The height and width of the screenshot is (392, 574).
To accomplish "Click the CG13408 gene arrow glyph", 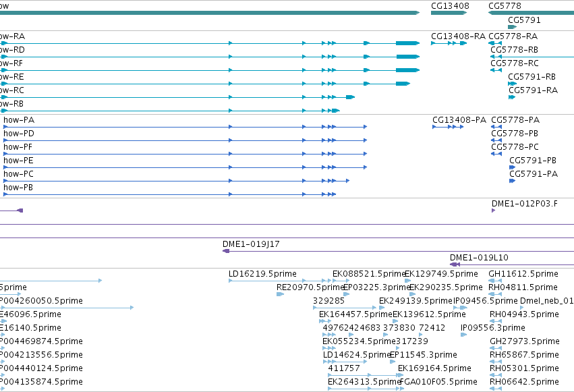I will (449, 13).
